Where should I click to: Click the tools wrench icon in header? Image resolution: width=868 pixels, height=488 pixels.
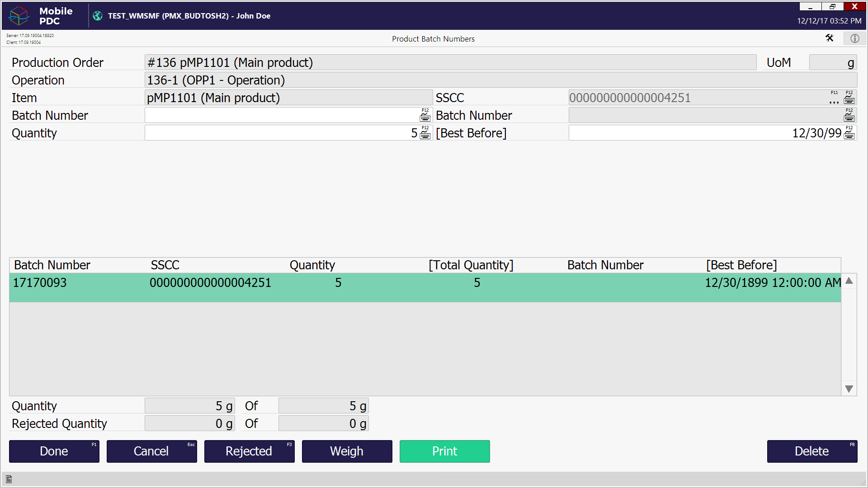pos(829,38)
